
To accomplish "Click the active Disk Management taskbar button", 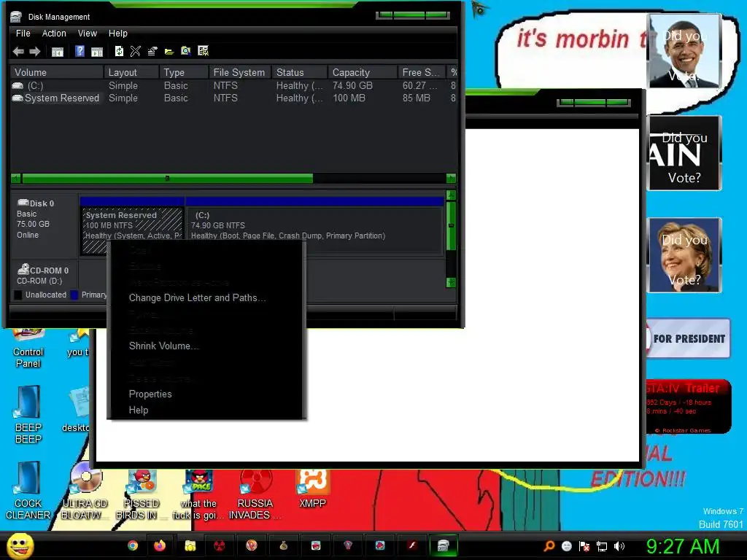I will tap(443, 545).
